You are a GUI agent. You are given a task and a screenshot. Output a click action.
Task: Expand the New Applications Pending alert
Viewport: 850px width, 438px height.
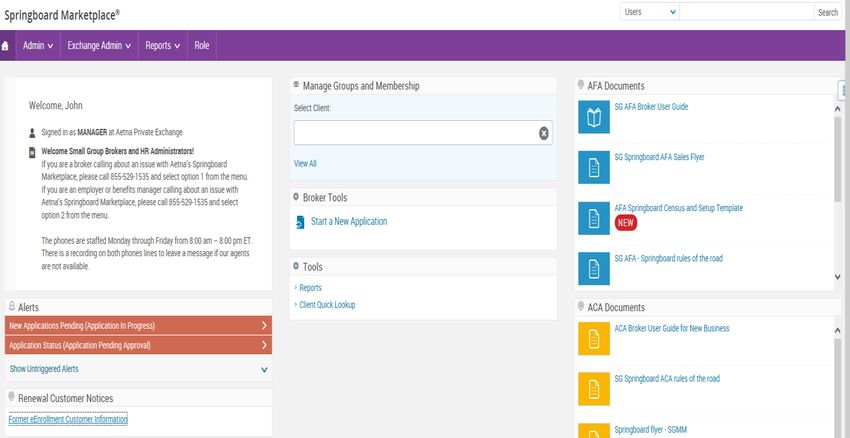coord(138,325)
